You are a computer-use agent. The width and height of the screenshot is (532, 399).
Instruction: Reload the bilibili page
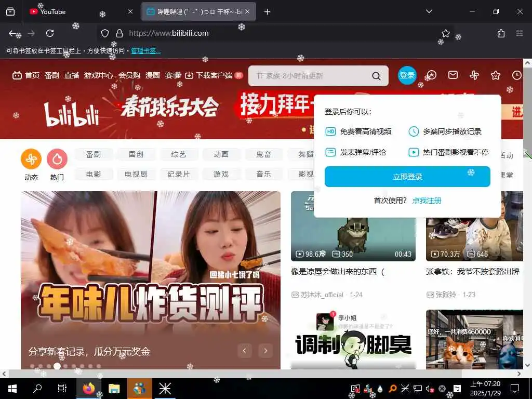coord(50,33)
